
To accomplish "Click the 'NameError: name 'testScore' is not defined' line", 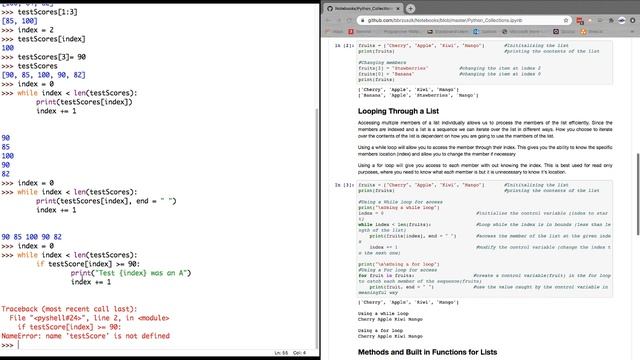I will pos(85,336).
